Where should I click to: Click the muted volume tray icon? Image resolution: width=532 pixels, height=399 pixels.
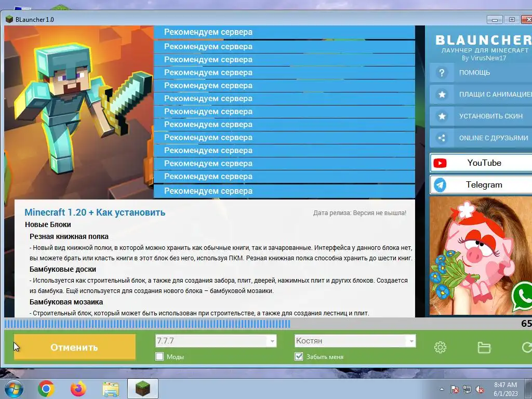click(480, 389)
